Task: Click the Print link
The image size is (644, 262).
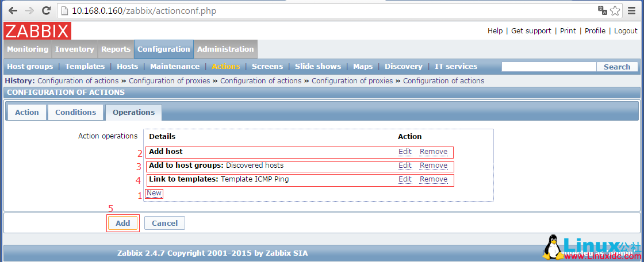Action: coord(568,31)
